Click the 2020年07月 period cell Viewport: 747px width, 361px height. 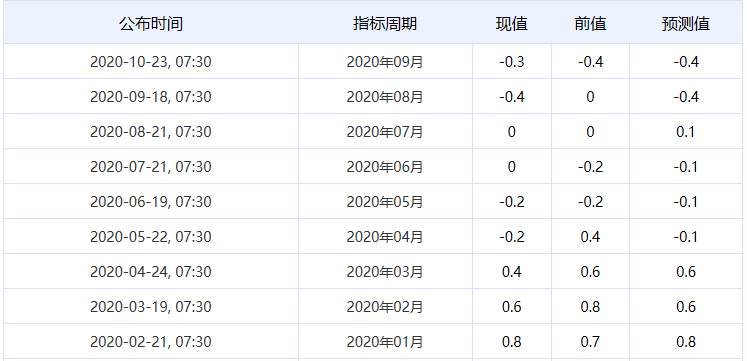(385, 131)
